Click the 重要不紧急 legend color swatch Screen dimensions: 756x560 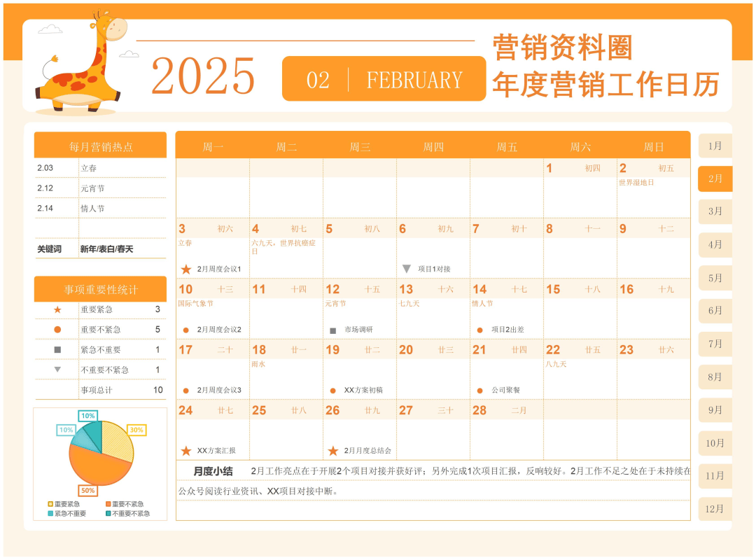point(108,504)
